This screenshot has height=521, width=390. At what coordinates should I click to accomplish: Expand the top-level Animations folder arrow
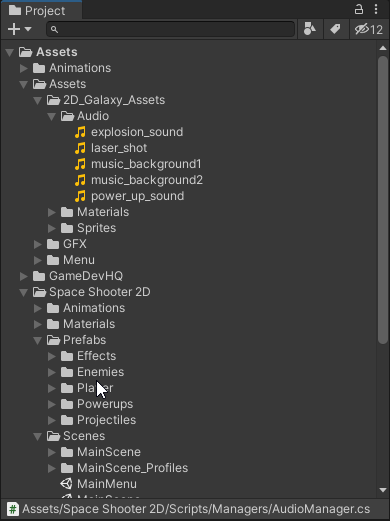coord(24,68)
